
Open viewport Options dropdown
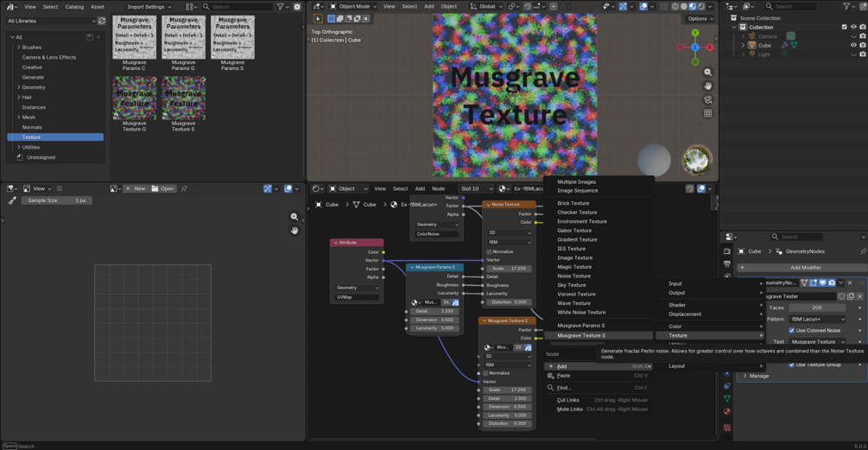(700, 19)
